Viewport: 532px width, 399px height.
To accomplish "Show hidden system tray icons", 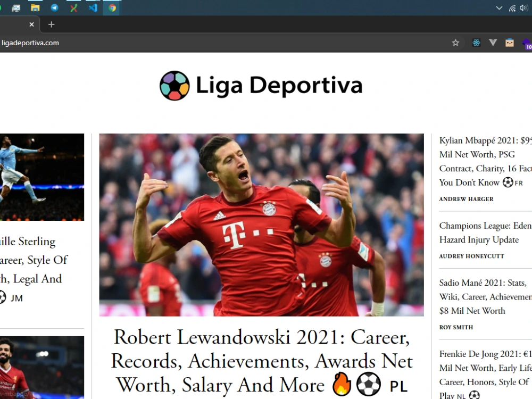I will click(499, 8).
